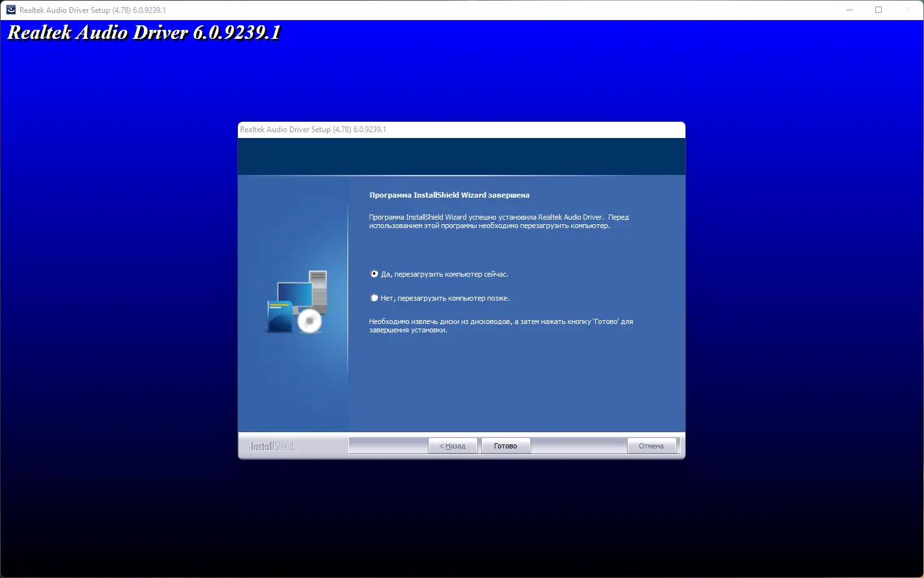Click the 'Realtek Audio Driver 6.0.9239.1' banner title
The image size is (924, 578).
(x=144, y=33)
